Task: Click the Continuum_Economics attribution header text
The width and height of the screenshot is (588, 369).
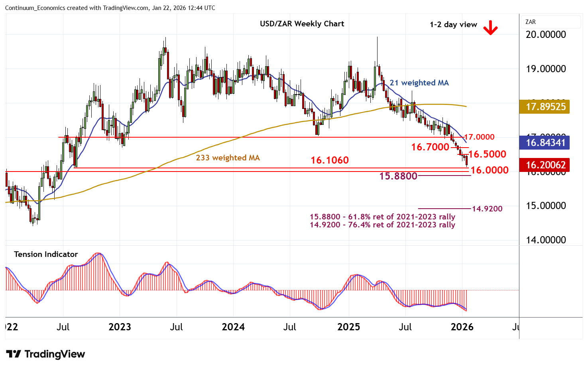Action: 110,8
